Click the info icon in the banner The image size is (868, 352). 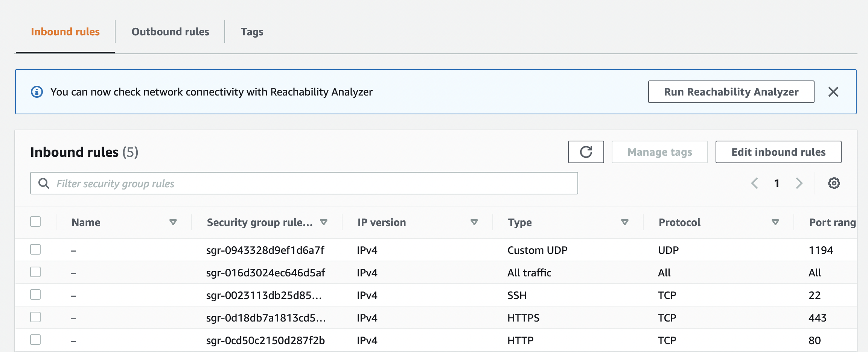pyautogui.click(x=37, y=92)
